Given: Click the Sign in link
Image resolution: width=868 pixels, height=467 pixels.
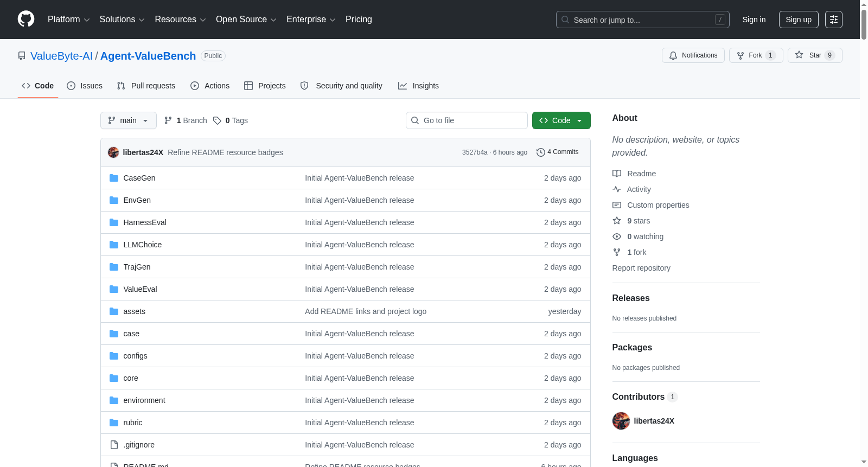Looking at the screenshot, I should (x=754, y=20).
